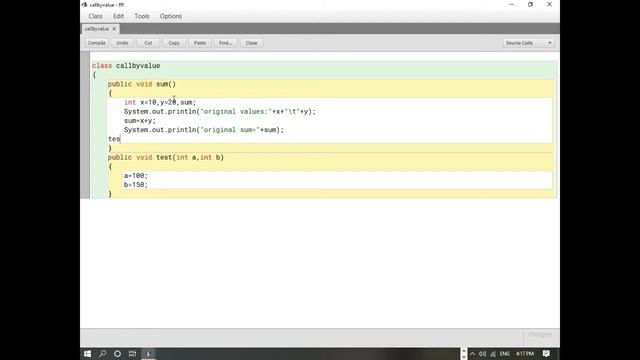Screen dimensions: 640x360
Task: Click the Compile button
Action: pos(96,43)
